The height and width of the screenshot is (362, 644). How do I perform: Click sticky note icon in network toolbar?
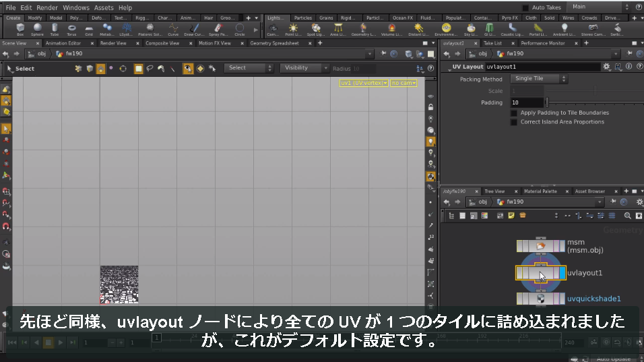point(511,216)
